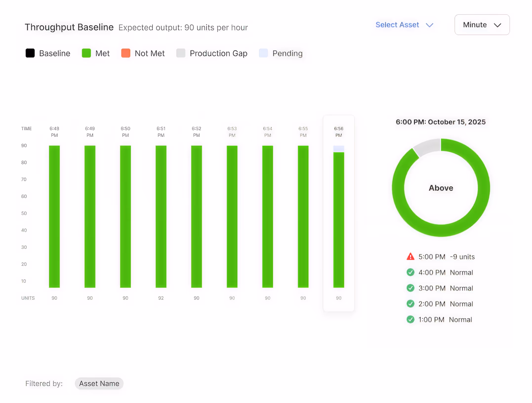Toggle the Not Met orange legend swatch
Viewport: 532px width, 403px height.
coord(125,53)
